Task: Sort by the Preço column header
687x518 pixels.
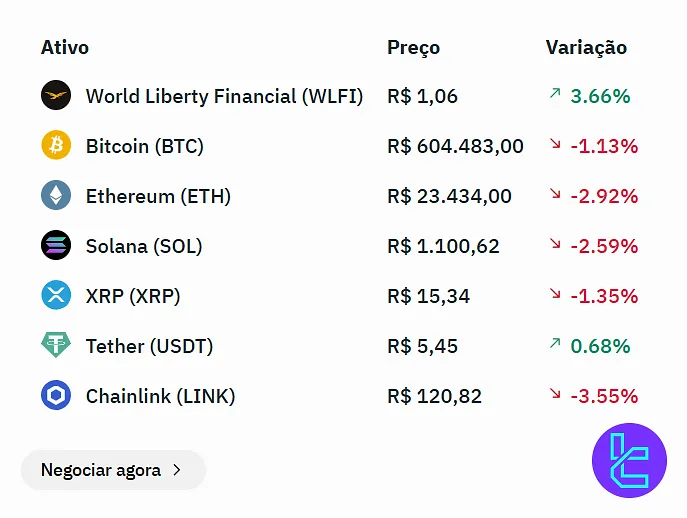Action: (413, 47)
